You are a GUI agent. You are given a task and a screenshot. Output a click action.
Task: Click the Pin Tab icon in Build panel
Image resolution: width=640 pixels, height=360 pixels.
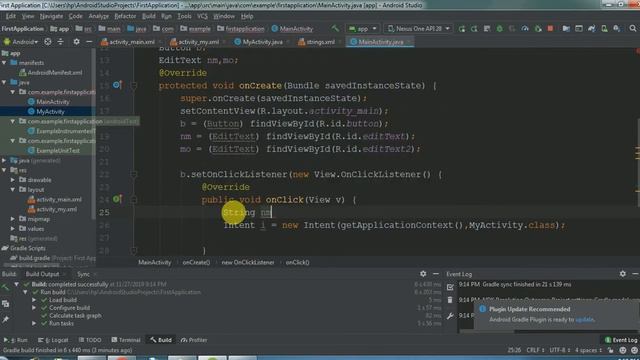point(6,320)
